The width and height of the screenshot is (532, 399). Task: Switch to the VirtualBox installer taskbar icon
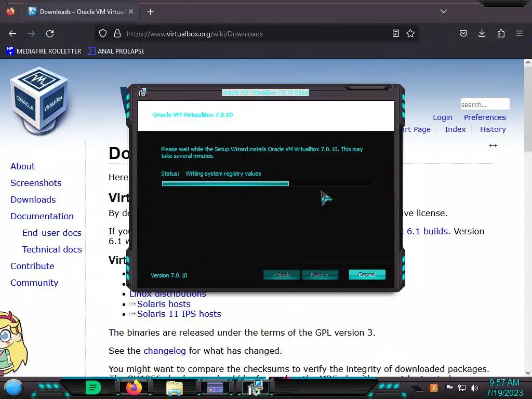click(256, 388)
